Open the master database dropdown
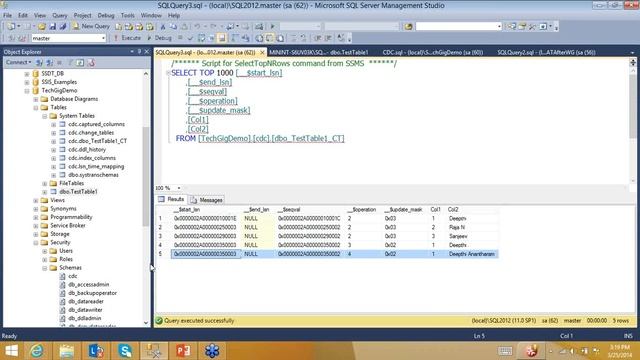640x360 pixels. pyautogui.click(x=103, y=38)
